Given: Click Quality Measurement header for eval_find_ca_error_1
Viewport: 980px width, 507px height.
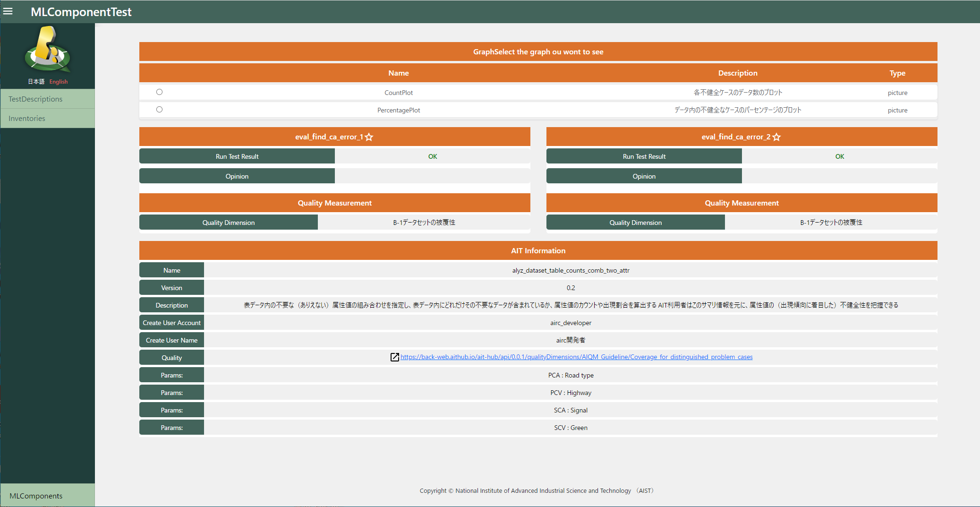Looking at the screenshot, I should (334, 203).
